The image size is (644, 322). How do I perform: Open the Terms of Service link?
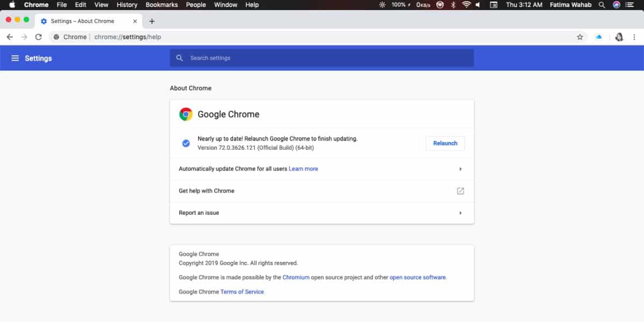(241, 291)
